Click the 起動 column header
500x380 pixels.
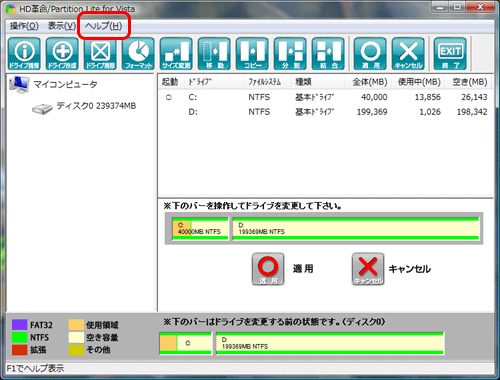170,82
